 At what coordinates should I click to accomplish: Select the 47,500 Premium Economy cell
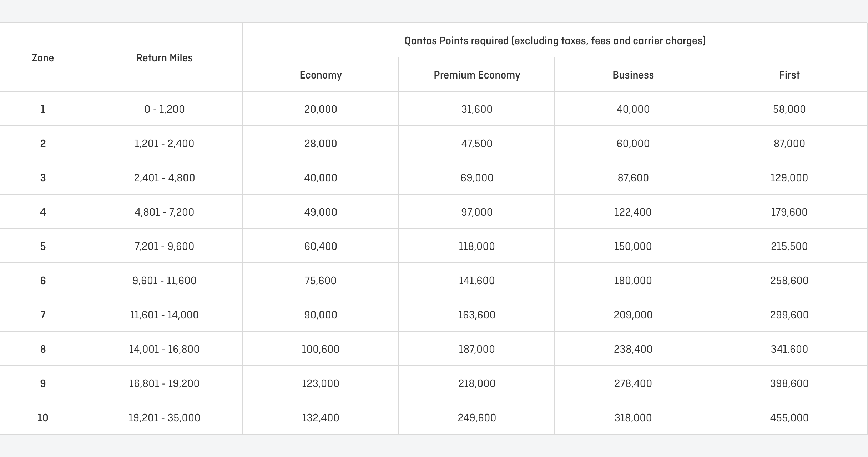(476, 143)
